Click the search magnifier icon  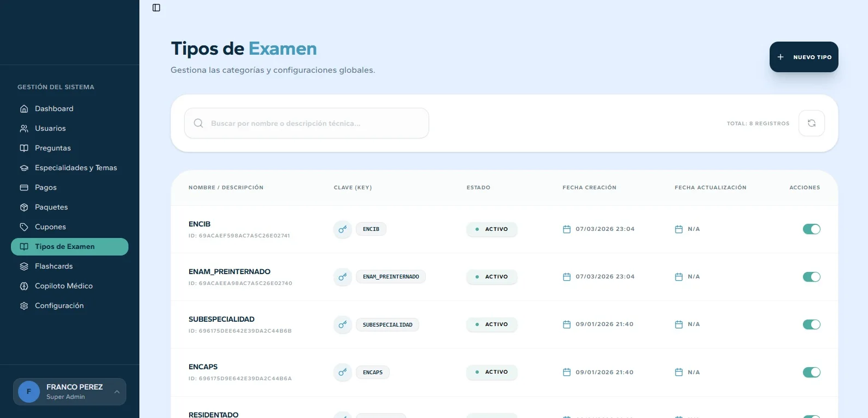198,123
